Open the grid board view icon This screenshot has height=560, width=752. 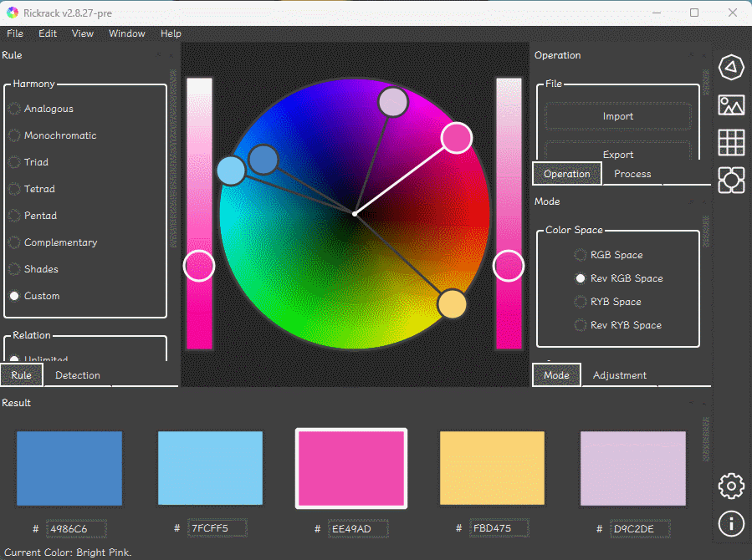click(x=731, y=142)
